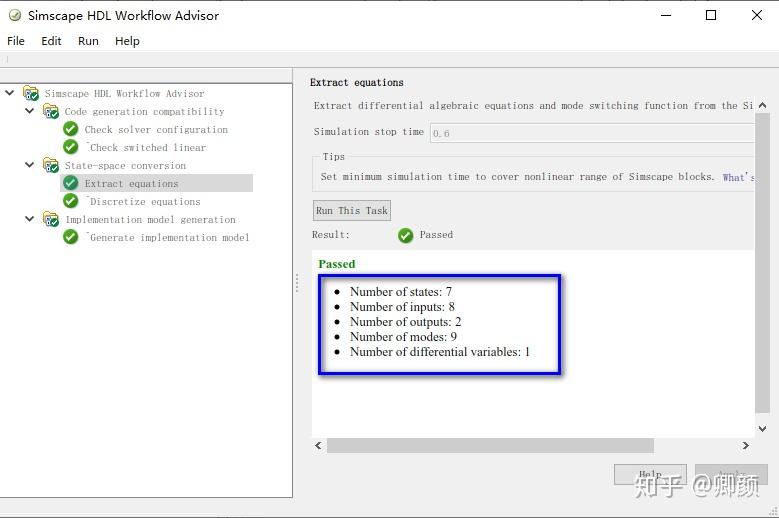Select Code generation compatibility node

click(x=144, y=111)
